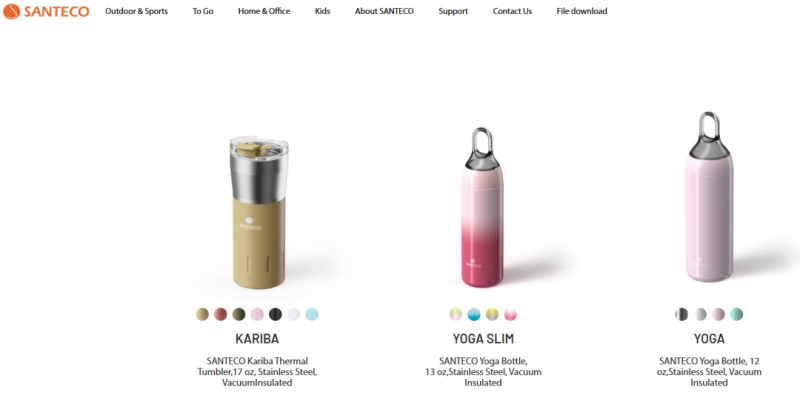Select blue gradient Yoga Slim swatch

coord(474,314)
